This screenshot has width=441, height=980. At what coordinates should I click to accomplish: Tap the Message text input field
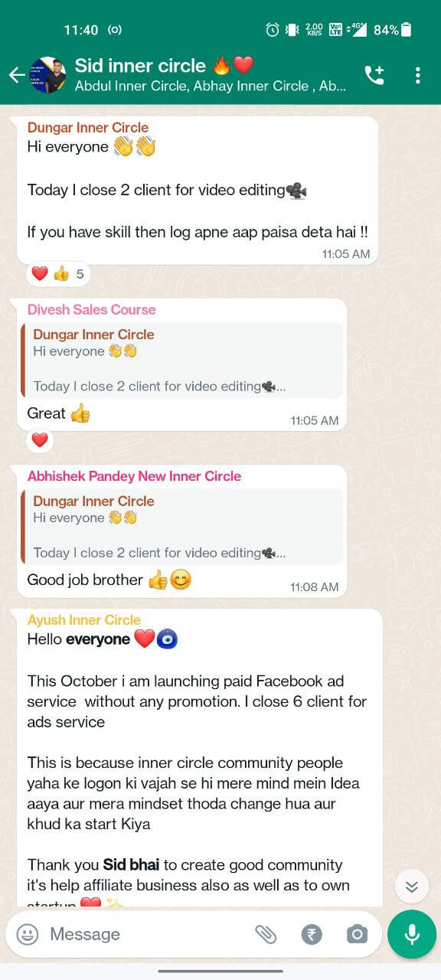click(x=145, y=934)
